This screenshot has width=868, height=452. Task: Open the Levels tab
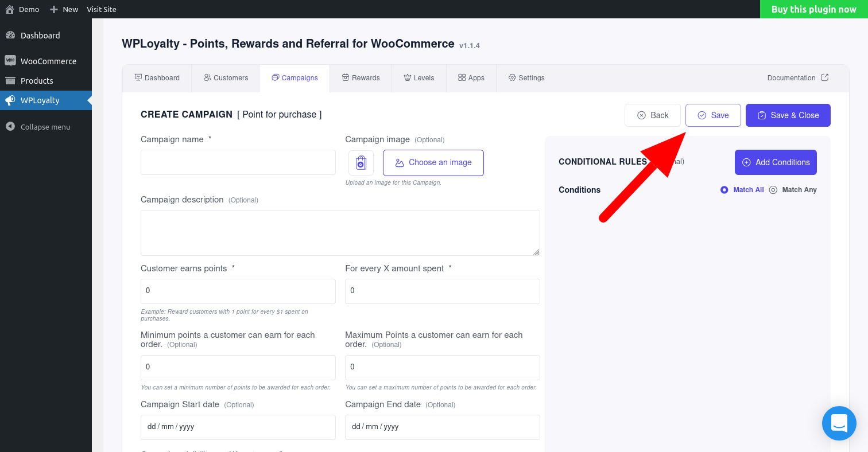[419, 78]
